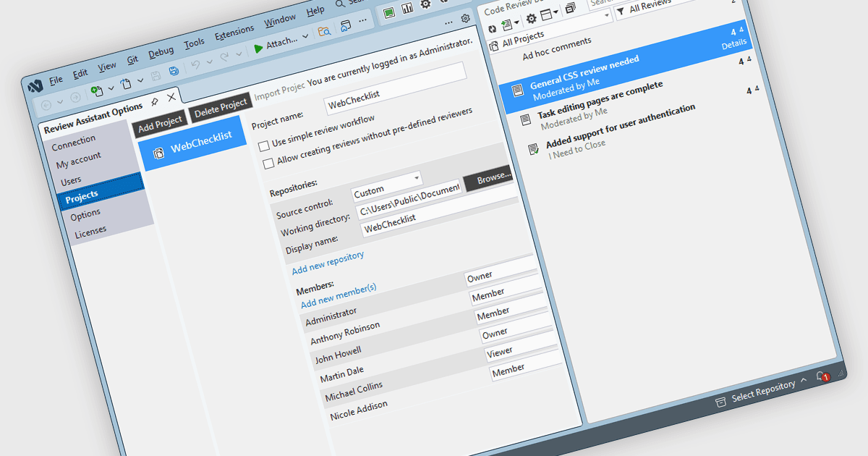Click the Select Repository archive icon

(720, 402)
